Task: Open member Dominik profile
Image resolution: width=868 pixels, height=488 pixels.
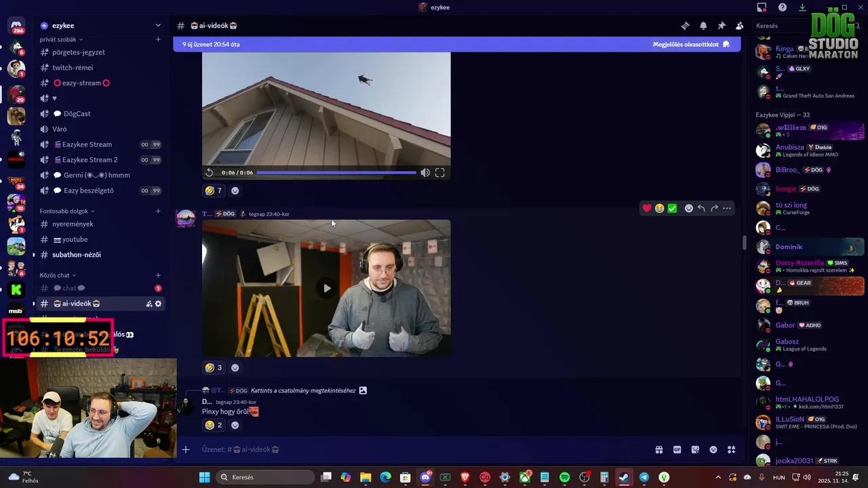Action: tap(809, 247)
